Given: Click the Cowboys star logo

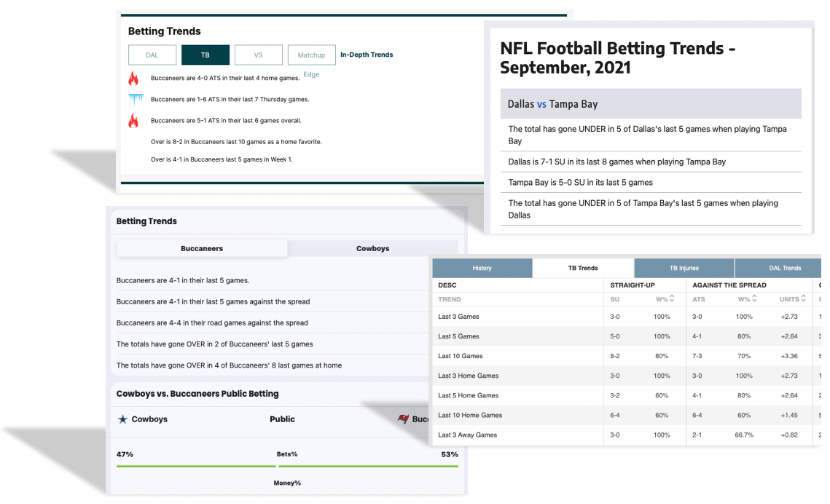Looking at the screenshot, I should 122,419.
